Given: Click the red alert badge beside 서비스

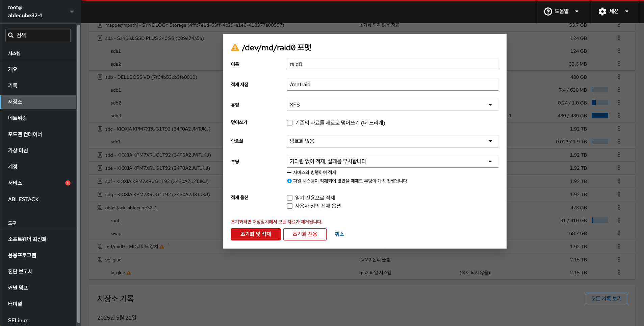Looking at the screenshot, I should (x=68, y=183).
